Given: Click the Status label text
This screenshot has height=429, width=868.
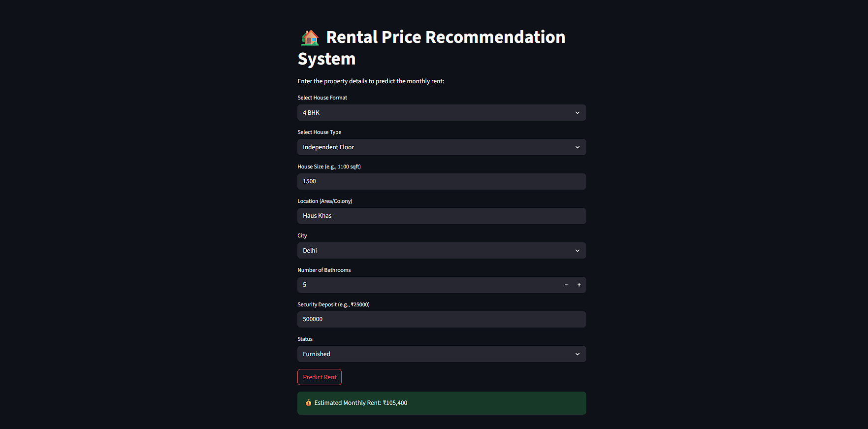Looking at the screenshot, I should (x=305, y=339).
